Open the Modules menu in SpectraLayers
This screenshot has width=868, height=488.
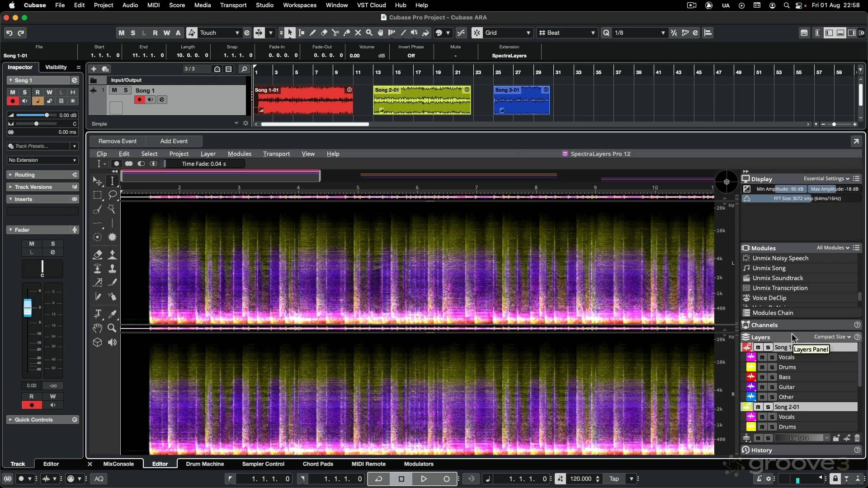coord(239,154)
